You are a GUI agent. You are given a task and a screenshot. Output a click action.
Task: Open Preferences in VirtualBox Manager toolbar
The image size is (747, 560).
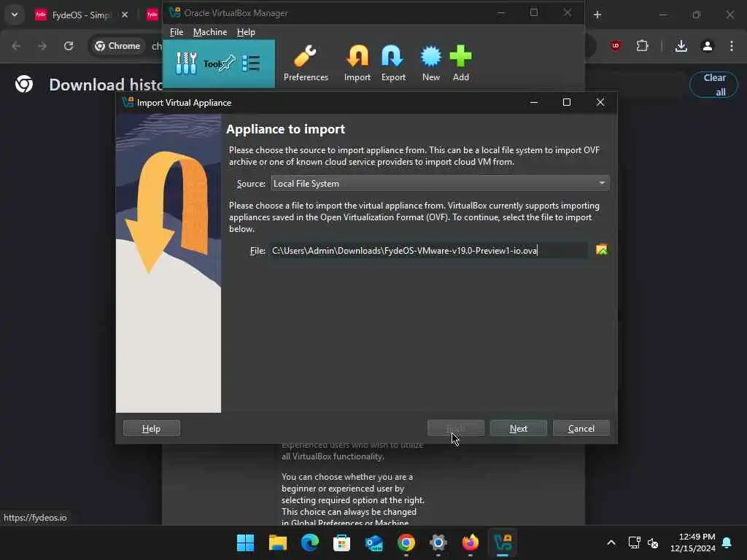pos(306,63)
